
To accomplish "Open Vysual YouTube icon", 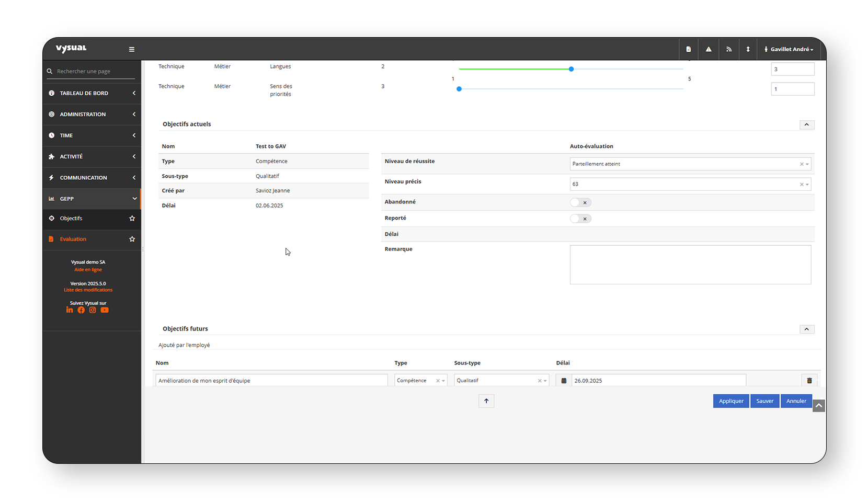I will pyautogui.click(x=105, y=310).
